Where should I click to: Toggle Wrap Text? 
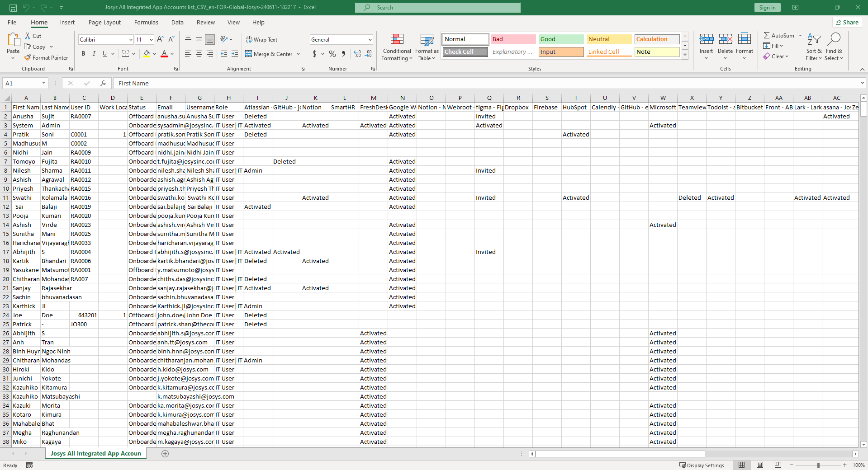coord(261,40)
